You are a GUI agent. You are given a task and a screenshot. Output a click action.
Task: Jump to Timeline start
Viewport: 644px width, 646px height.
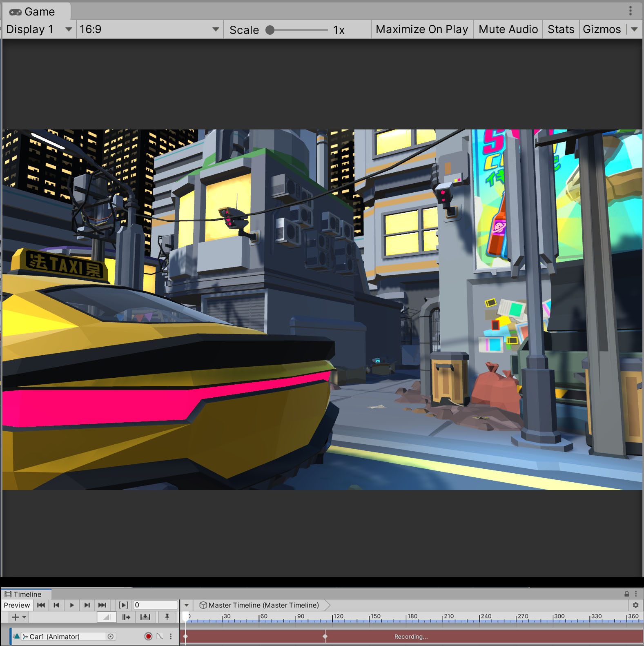[41, 605]
